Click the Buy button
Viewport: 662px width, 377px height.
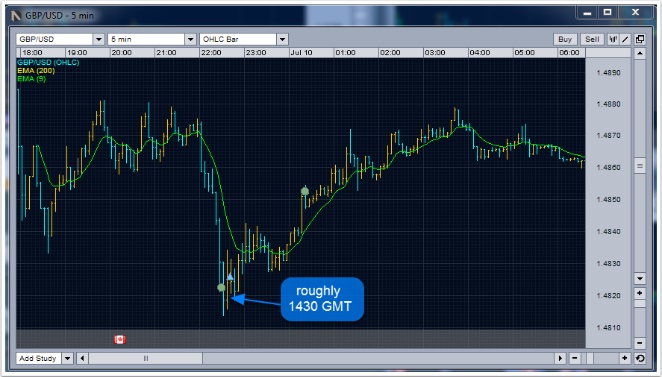565,39
